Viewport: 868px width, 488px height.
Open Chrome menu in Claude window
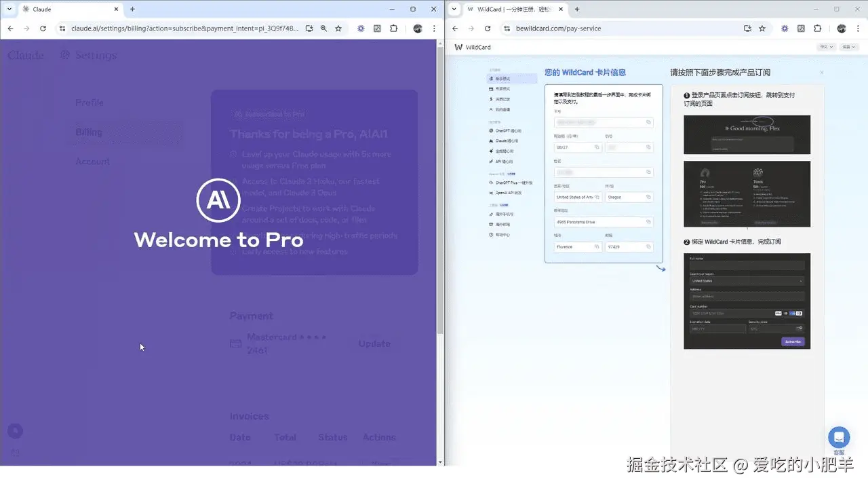click(434, 29)
